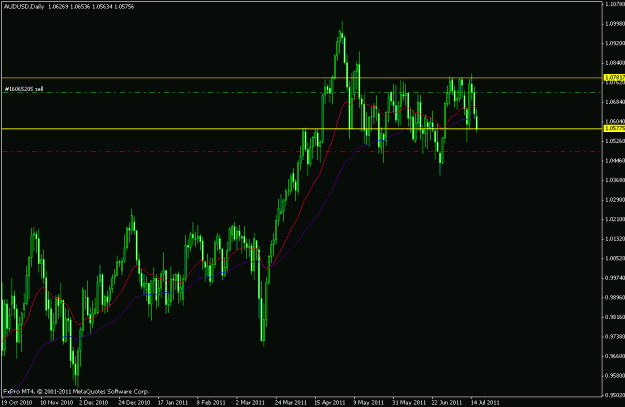Click the 22 Jun 2011 date label
625x407 pixels.
point(447,402)
